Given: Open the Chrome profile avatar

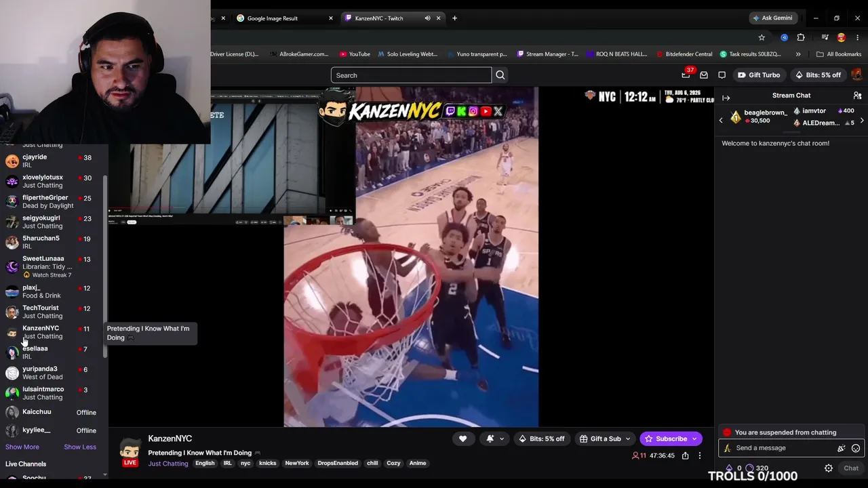Looking at the screenshot, I should (842, 37).
